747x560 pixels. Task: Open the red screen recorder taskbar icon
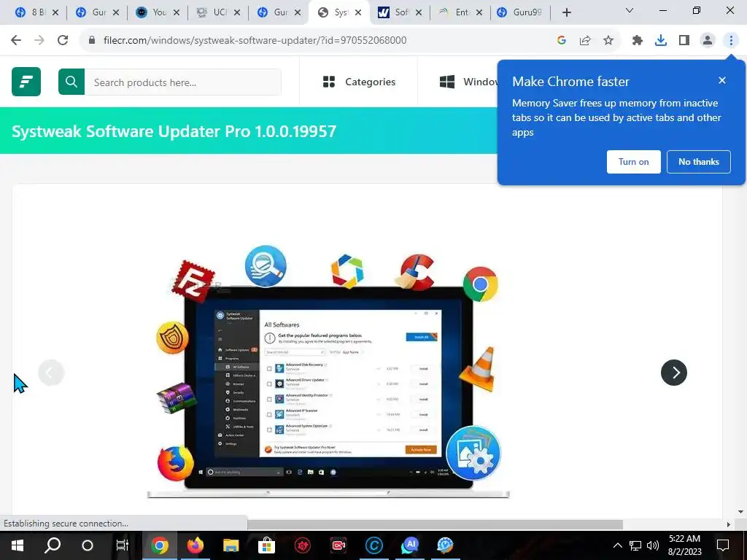point(338,545)
